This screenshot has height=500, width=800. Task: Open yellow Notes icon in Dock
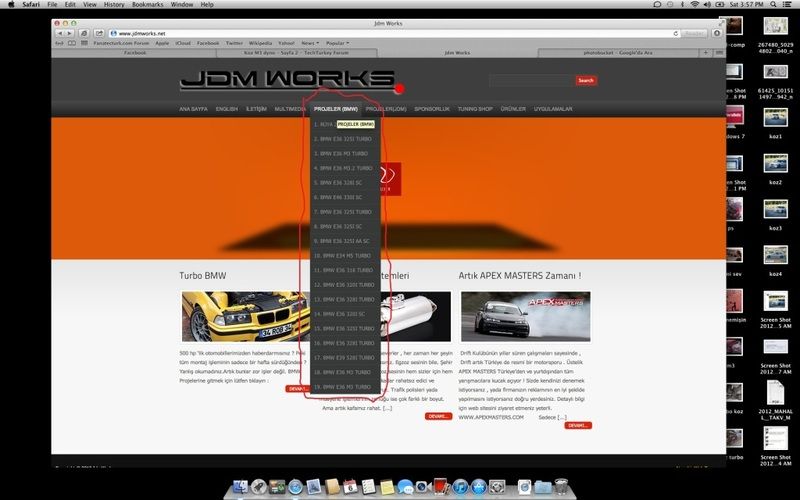[387, 487]
